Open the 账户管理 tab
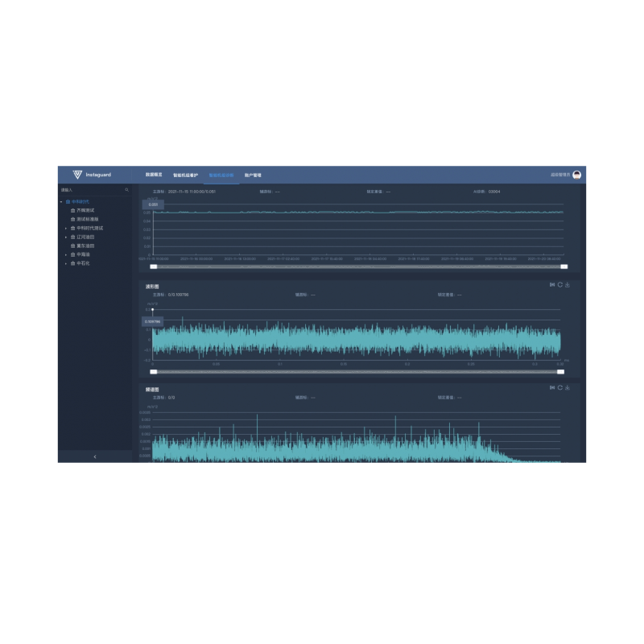The image size is (644, 644). click(x=253, y=175)
